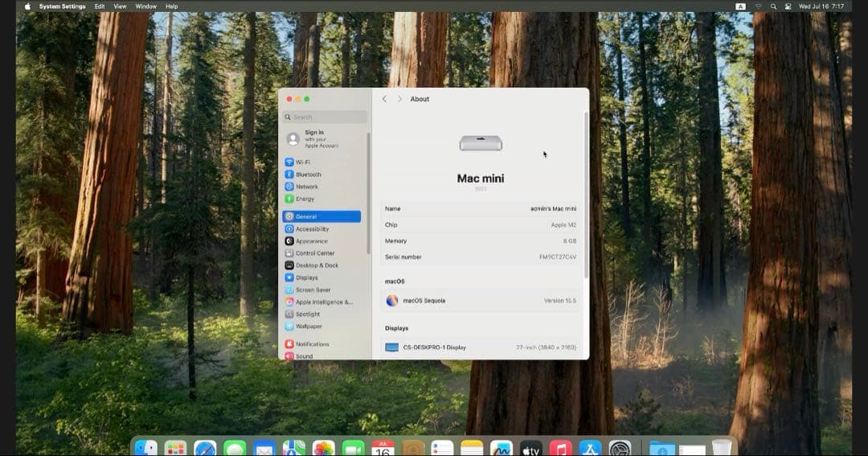Click the Wi-Fi status icon in the menu bar

coord(759,6)
